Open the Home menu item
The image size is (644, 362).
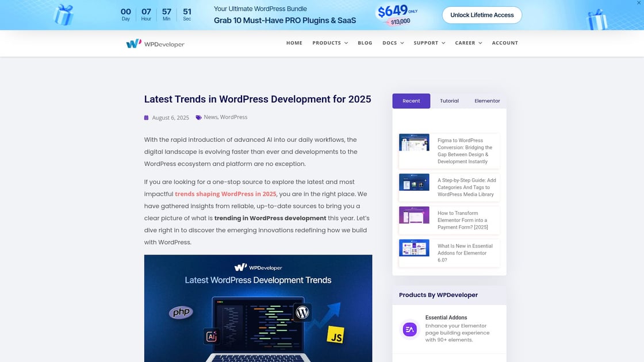pos(294,43)
